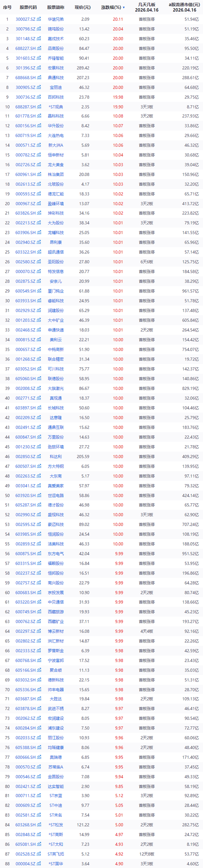203x868 pixels.
Task: Click the chart icon beside 000004.SZ
Action: tap(39, 864)
